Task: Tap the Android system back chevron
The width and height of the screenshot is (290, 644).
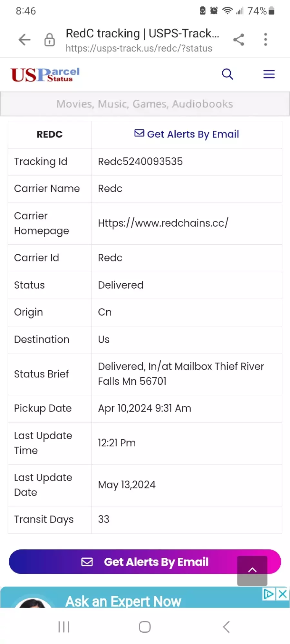Action: 226,627
